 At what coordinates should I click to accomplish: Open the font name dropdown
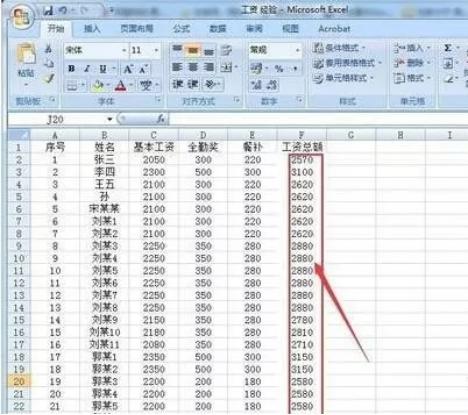(x=124, y=50)
